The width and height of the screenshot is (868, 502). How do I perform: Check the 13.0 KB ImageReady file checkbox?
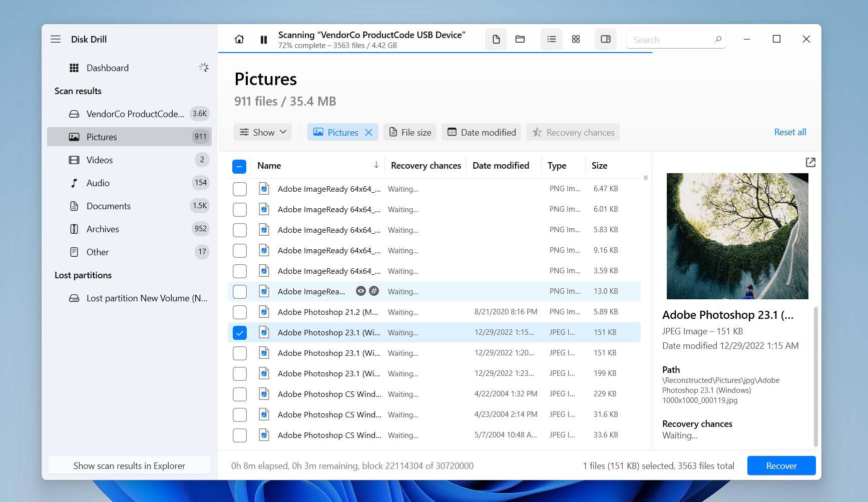coord(240,292)
